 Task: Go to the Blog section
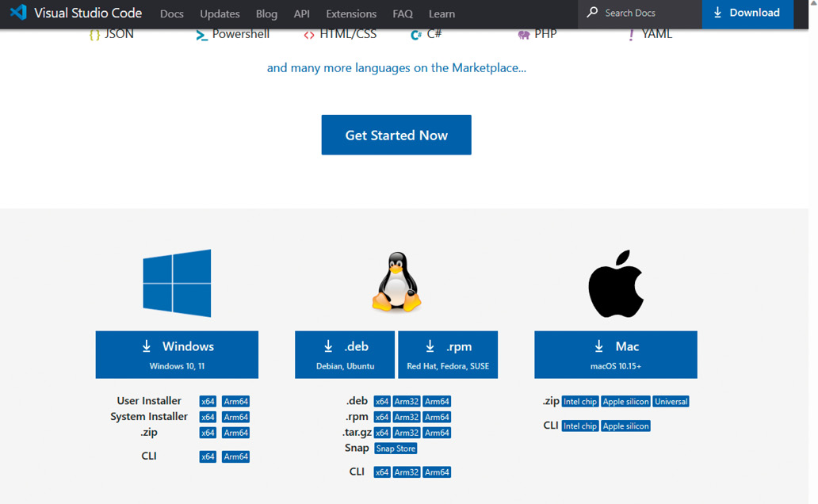[266, 14]
